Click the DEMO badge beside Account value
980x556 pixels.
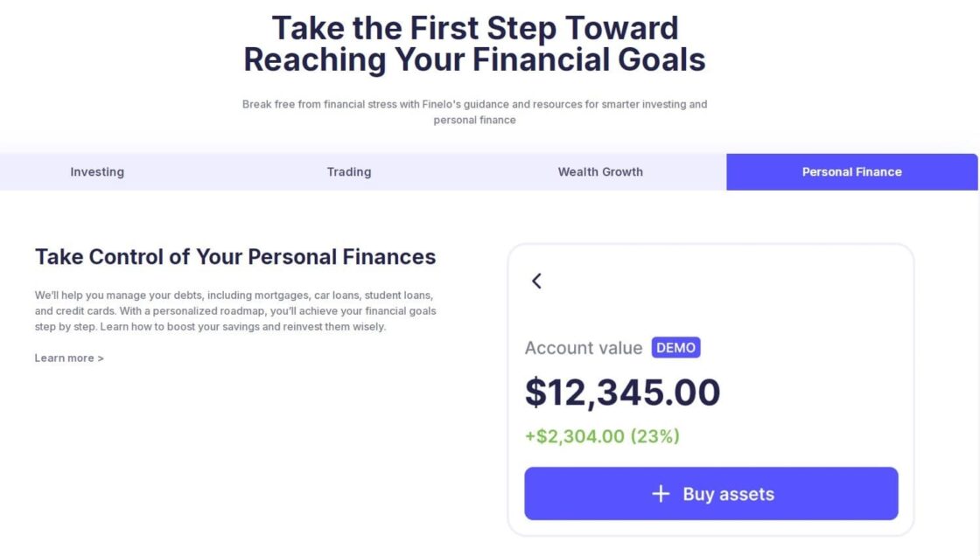(x=675, y=348)
